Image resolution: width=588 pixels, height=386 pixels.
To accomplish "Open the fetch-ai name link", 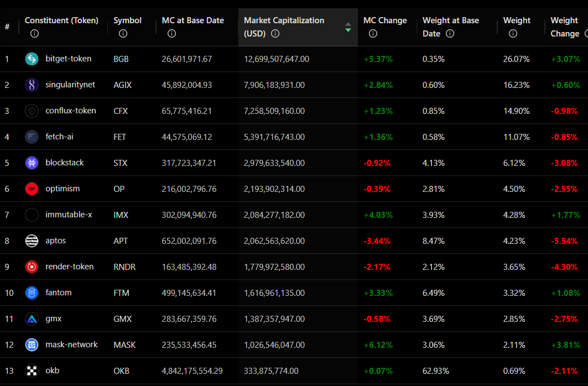I will pyautogui.click(x=59, y=137).
